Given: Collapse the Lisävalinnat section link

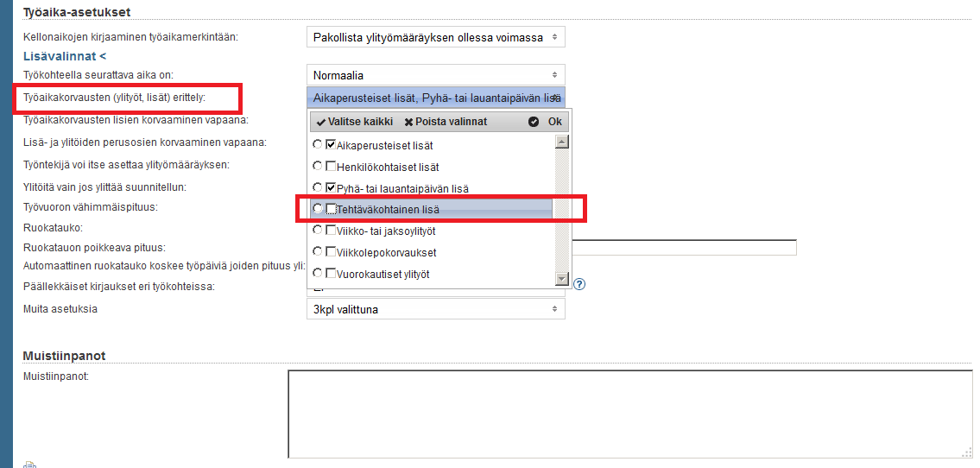Looking at the screenshot, I should [x=65, y=56].
